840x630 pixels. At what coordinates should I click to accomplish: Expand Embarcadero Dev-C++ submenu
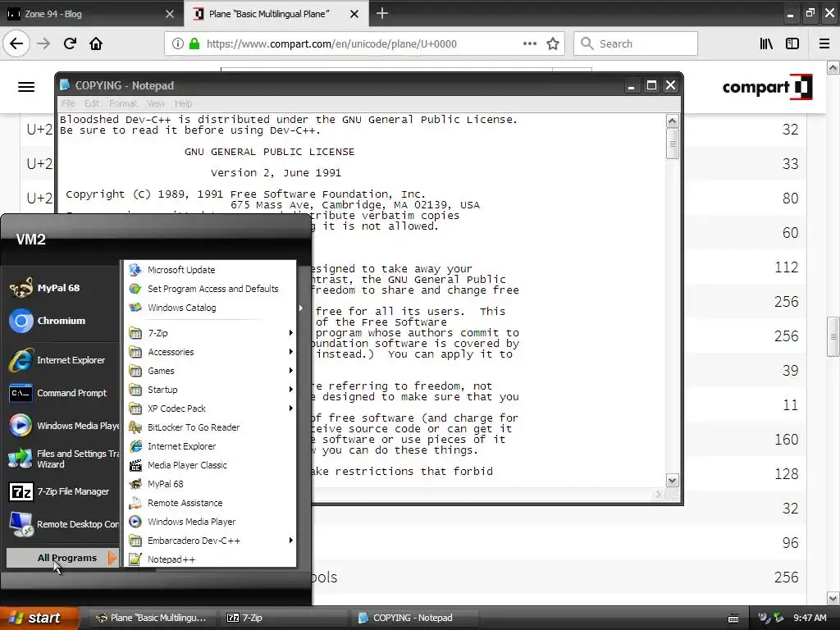211,541
